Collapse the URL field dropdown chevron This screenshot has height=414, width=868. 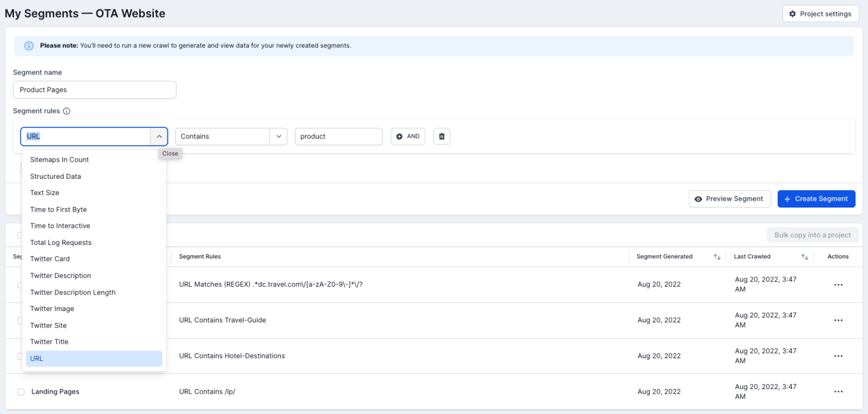coord(159,136)
